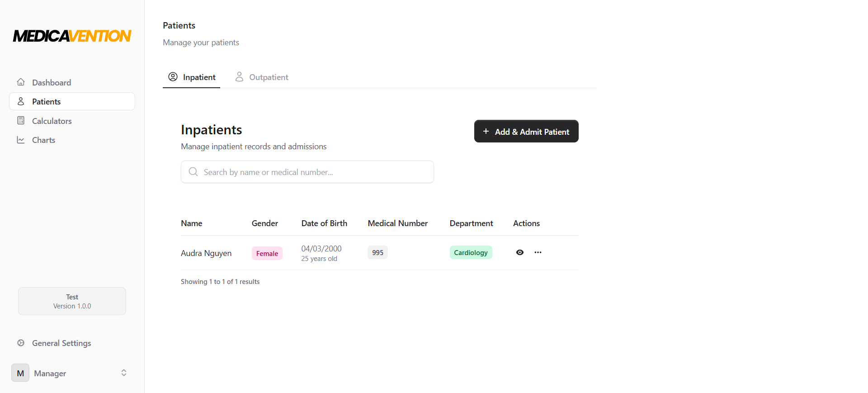
Task: View Audra Nguyen's record via eye icon
Action: [x=520, y=252]
